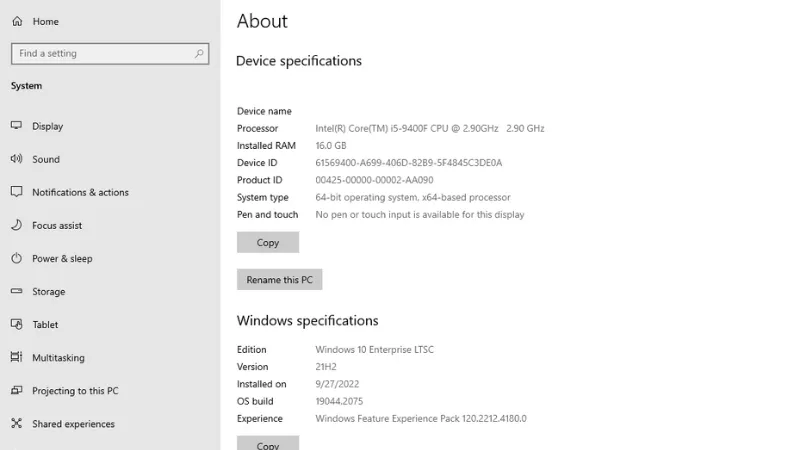Open the Projecting to this PC page
Viewport: 800px width, 450px height.
[75, 390]
